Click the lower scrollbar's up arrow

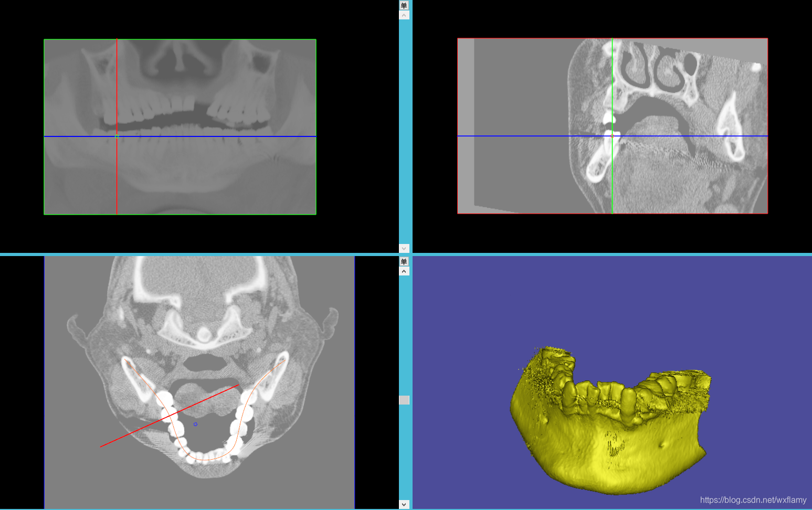404,271
